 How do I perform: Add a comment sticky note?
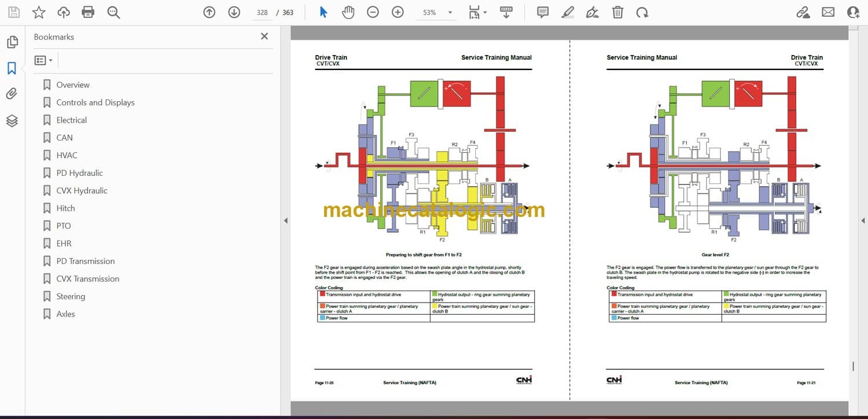543,12
